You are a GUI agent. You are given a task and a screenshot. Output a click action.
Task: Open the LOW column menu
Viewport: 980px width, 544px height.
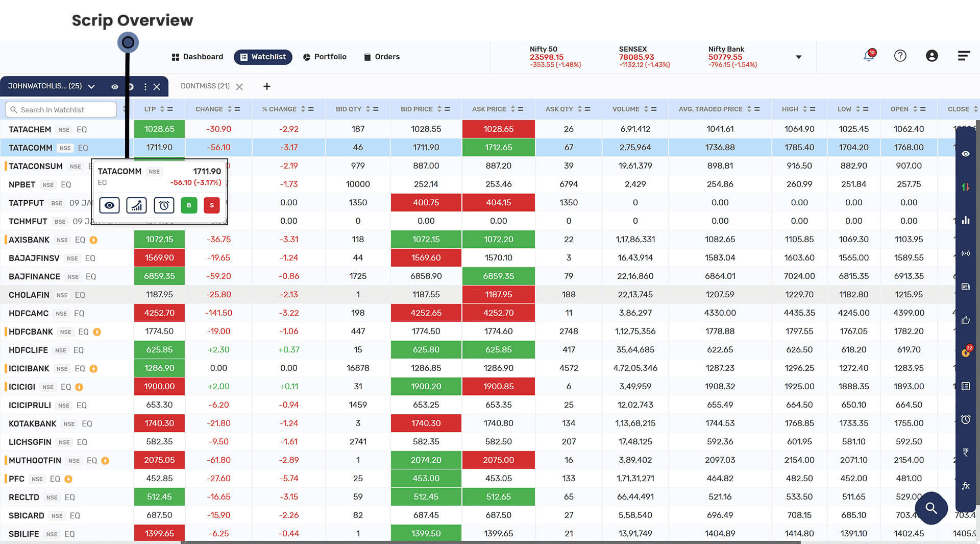point(866,109)
